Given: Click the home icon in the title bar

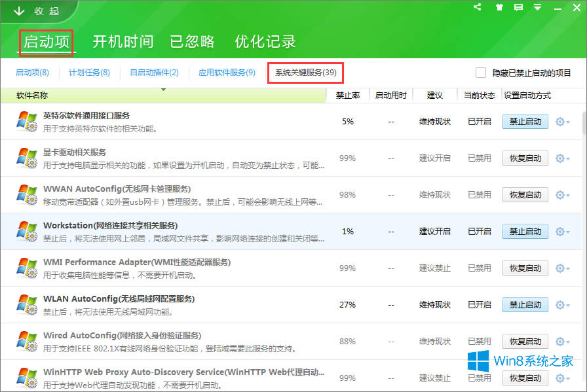Looking at the screenshot, I should coord(499,7).
